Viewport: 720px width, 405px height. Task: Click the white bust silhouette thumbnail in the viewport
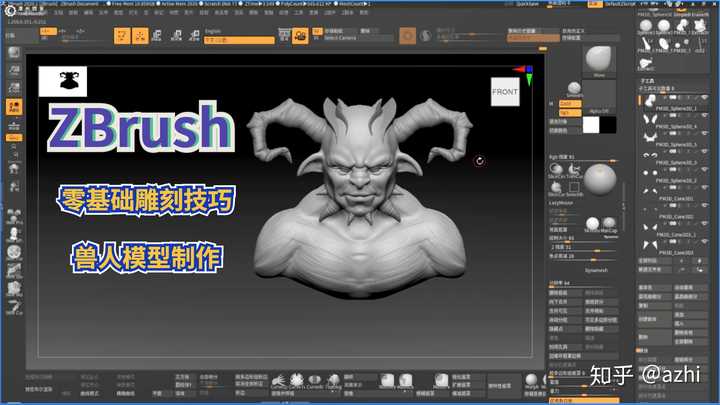point(63,81)
